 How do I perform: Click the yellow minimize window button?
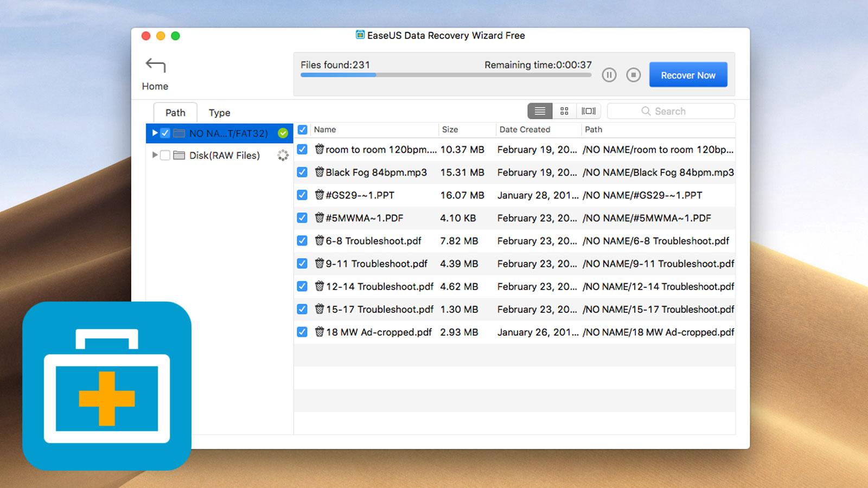click(x=161, y=36)
